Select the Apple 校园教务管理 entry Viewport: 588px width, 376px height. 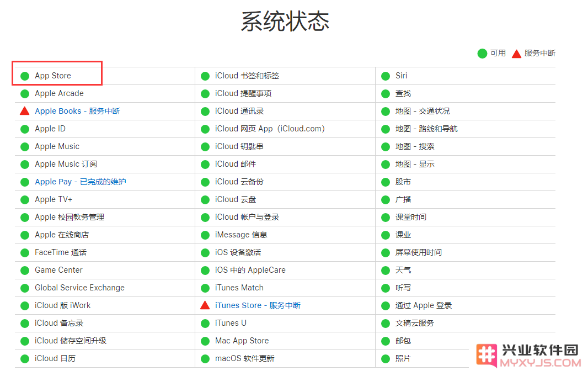pyautogui.click(x=70, y=218)
